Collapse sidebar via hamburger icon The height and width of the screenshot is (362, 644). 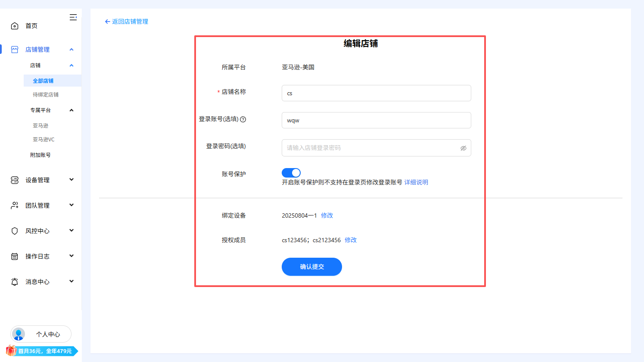[73, 17]
